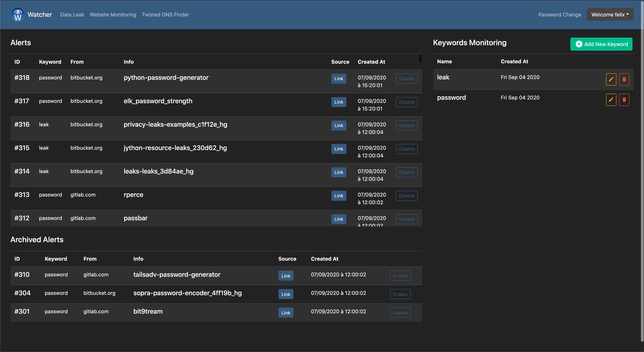Viewport: 644px width, 352px height.
Task: Open Link for alert #317 elk_password_strength
Action: (338, 102)
